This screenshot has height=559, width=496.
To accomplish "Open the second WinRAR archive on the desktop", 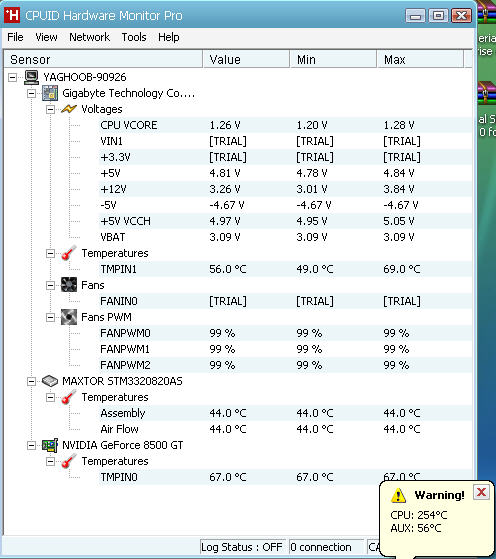I will click(x=487, y=93).
